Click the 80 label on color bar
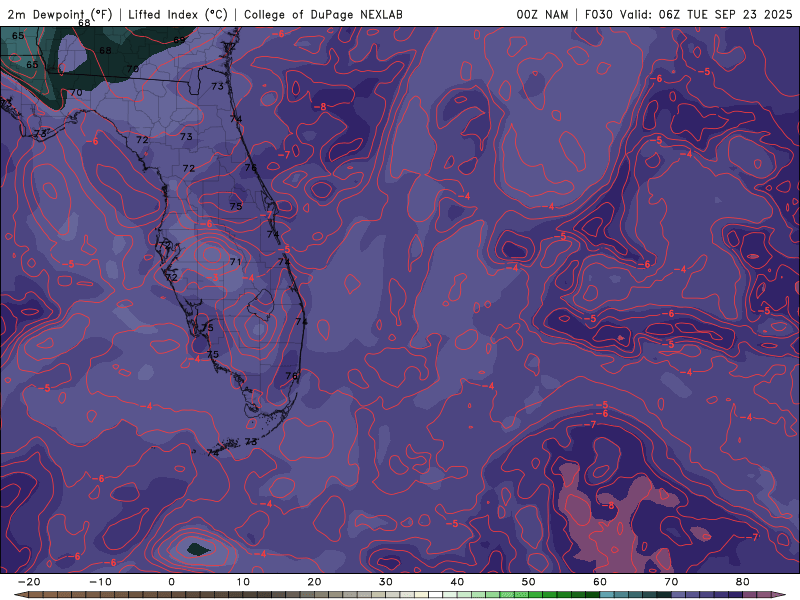Screen dimensions: 800x600 pos(743,582)
